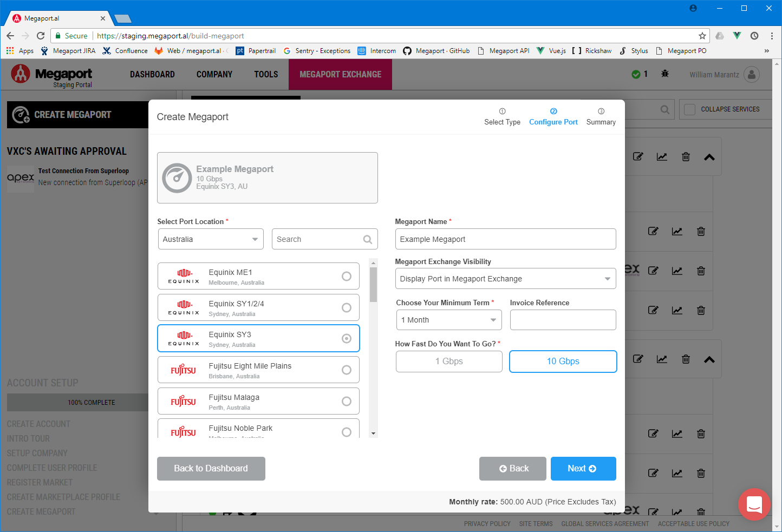Delete a service using the trash icon
The image size is (782, 532).
[x=686, y=156]
